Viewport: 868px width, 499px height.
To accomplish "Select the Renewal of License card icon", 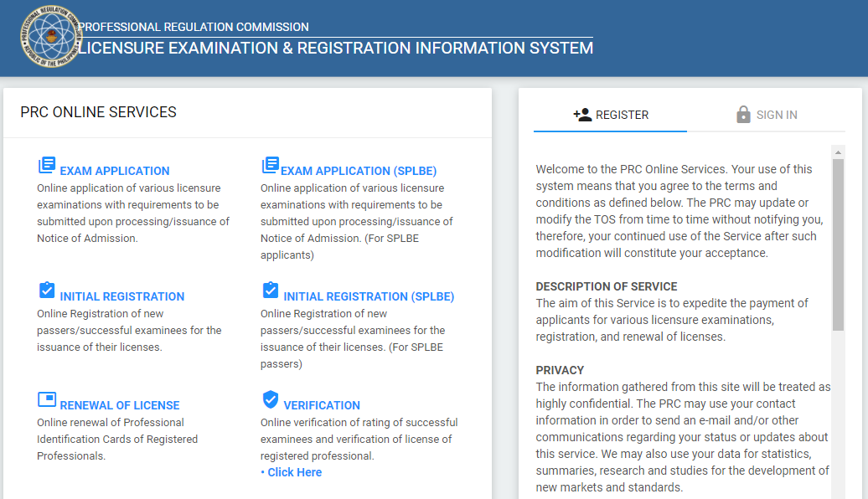I will click(46, 399).
